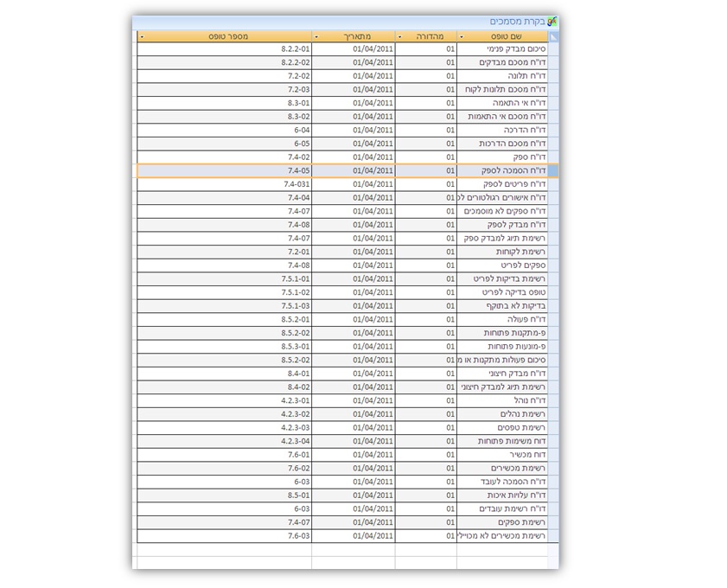The image size is (727, 588).
Task: Click the cell דוח משימות פתוחות
Action: click(x=512, y=441)
